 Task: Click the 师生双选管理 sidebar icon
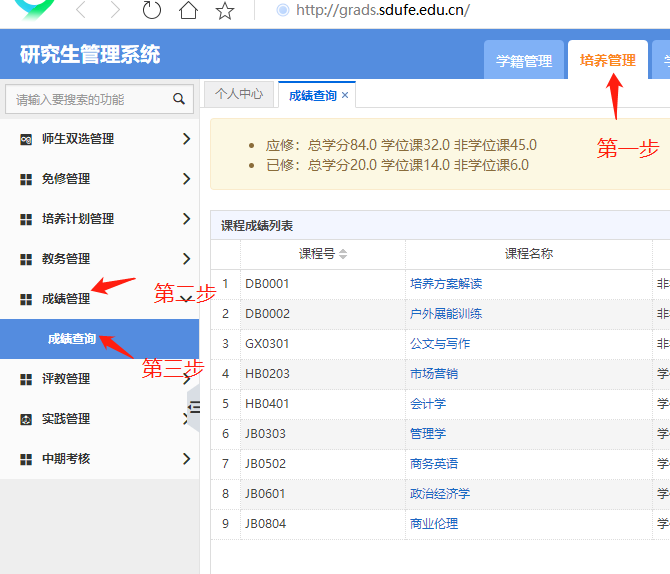tap(26, 139)
